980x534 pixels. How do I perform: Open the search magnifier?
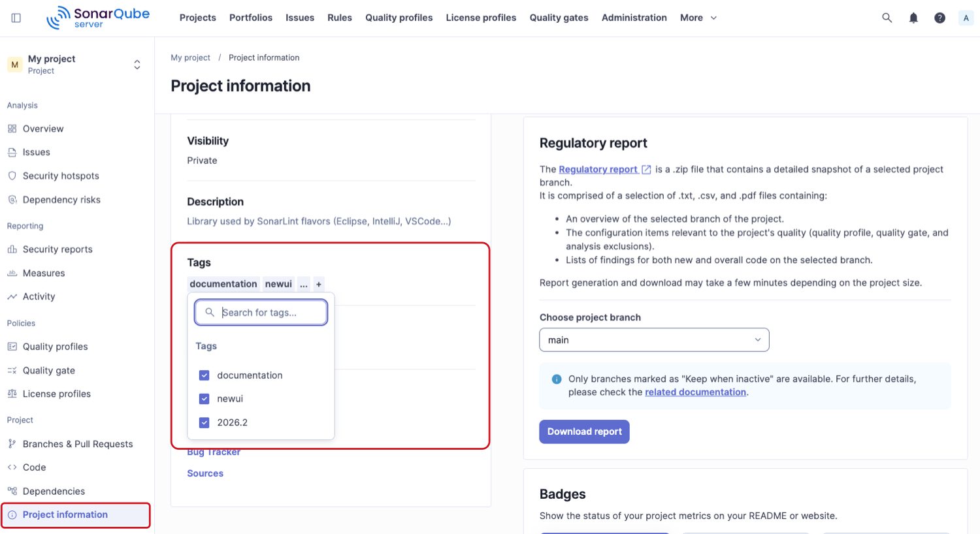[x=887, y=18]
